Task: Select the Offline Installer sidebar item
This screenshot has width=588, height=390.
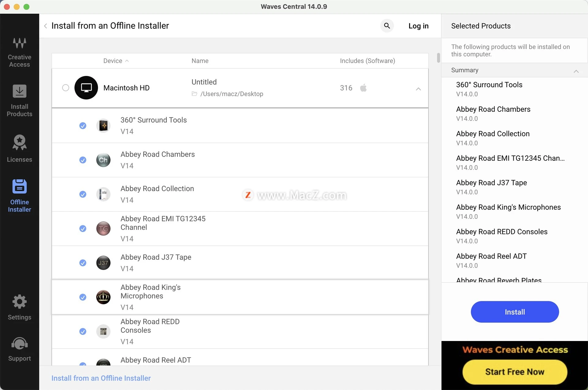Action: [20, 196]
